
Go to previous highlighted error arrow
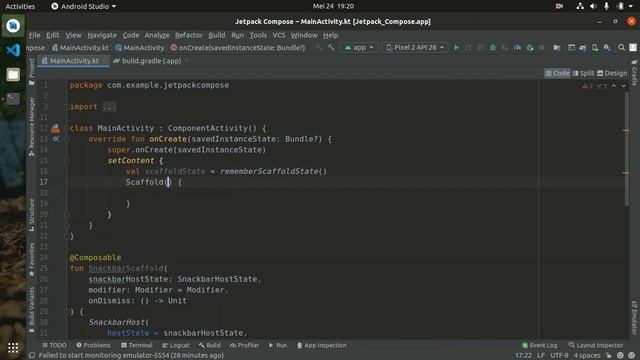pyautogui.click(x=613, y=86)
